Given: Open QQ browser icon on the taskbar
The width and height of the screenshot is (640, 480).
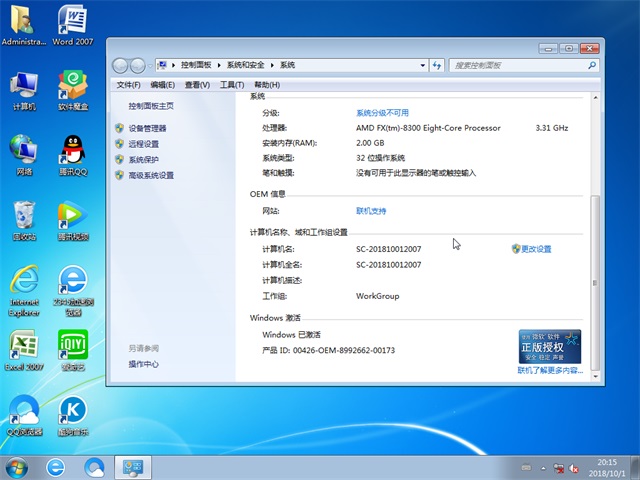Looking at the screenshot, I should pos(94,467).
